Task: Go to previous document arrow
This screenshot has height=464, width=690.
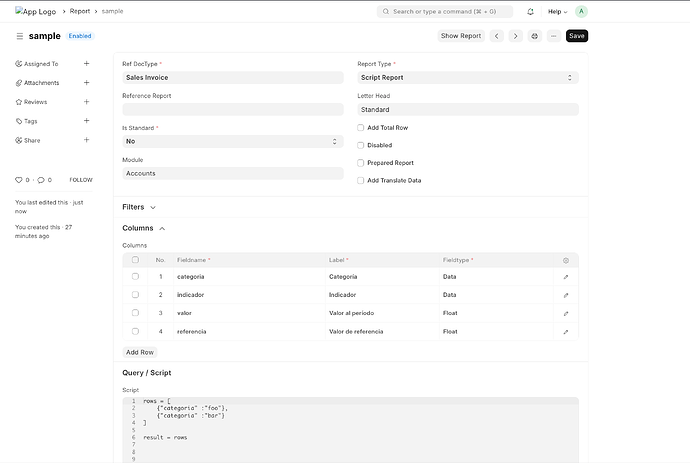Action: (497, 36)
